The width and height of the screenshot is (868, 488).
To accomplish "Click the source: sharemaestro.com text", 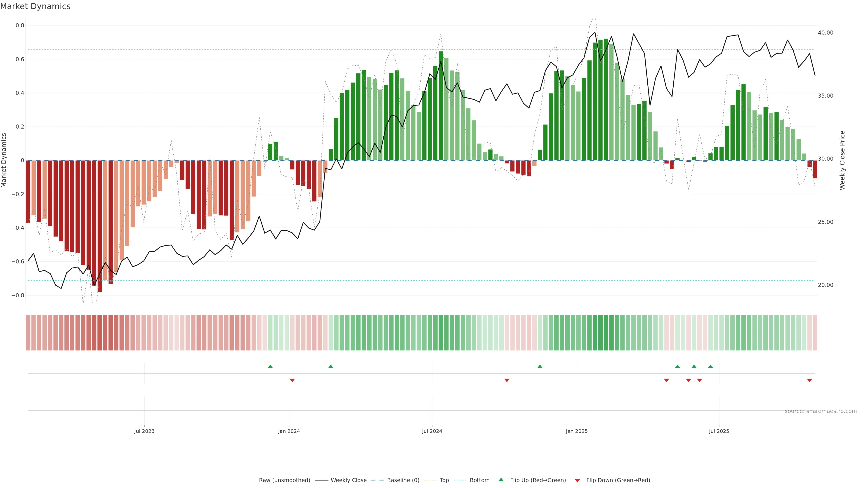I will point(821,411).
